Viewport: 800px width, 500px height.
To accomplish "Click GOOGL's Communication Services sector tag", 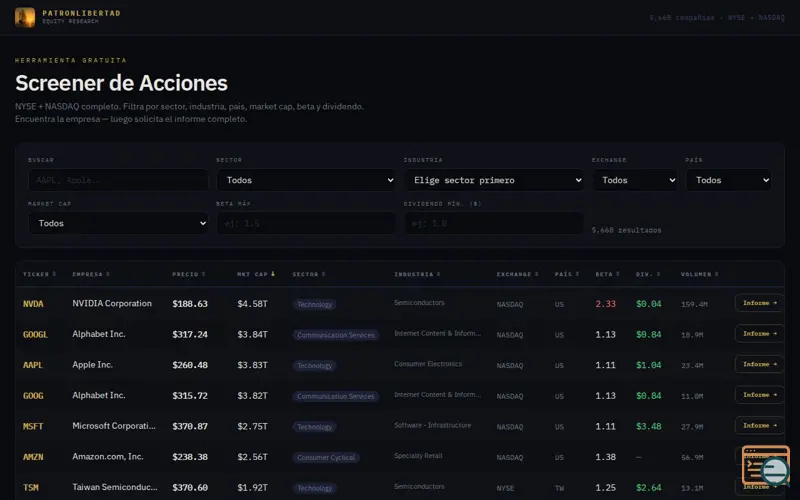I will 336,335.
